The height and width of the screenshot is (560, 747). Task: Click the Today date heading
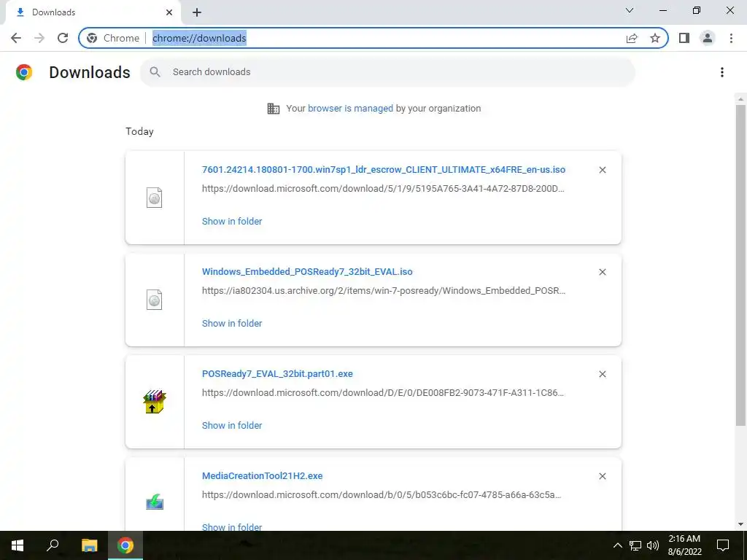point(139,131)
